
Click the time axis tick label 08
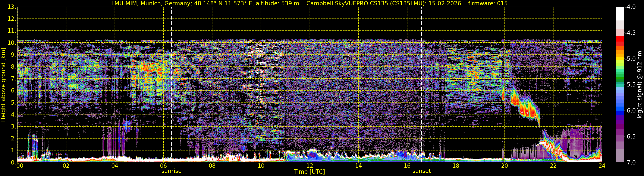[212, 166]
